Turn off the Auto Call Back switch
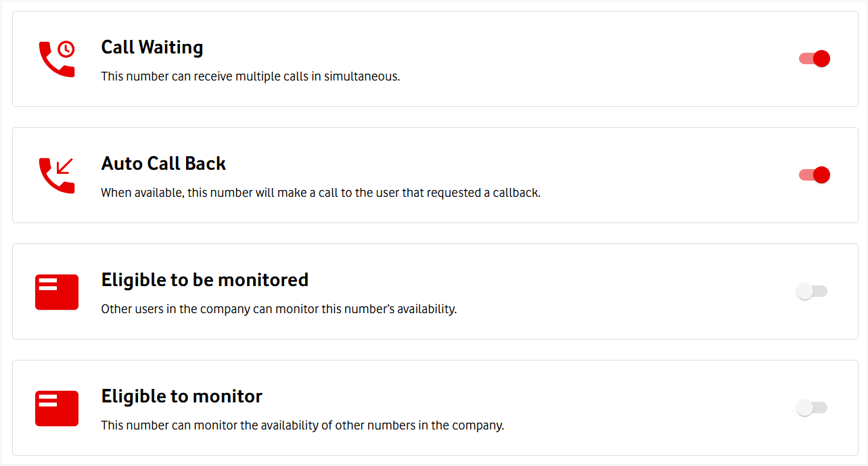The width and height of the screenshot is (868, 466). coord(814,175)
